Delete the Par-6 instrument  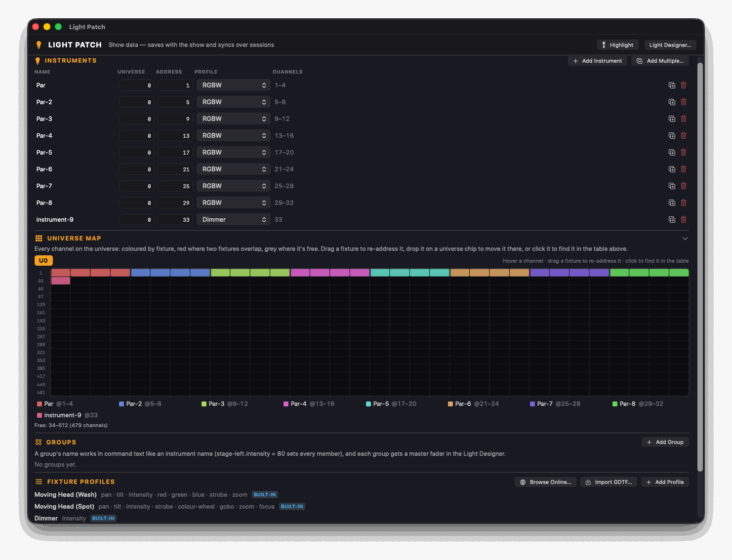[x=684, y=169]
